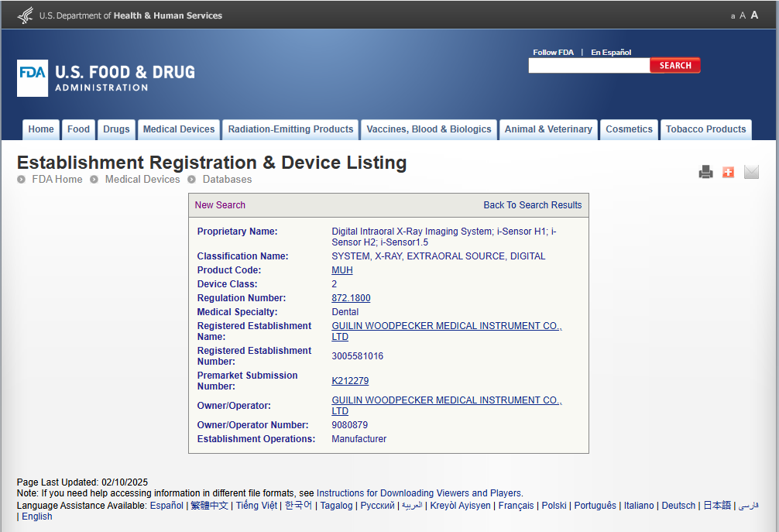The image size is (779, 532).
Task: Click into the FDA search field
Action: pyautogui.click(x=589, y=66)
